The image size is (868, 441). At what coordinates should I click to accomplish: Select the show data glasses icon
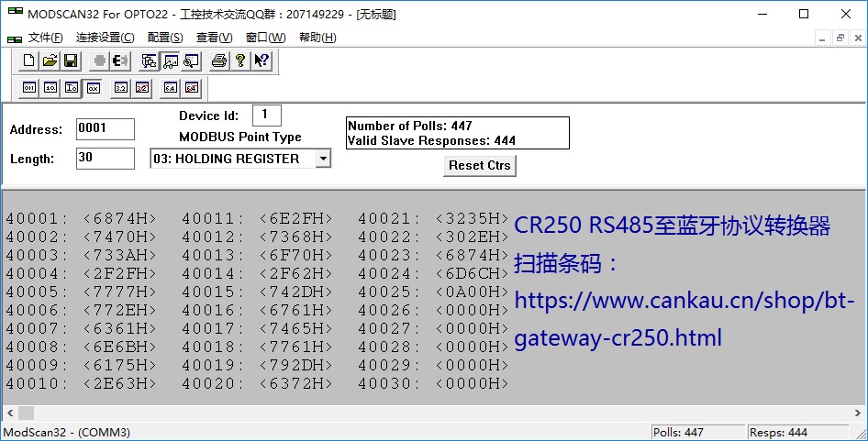[170, 61]
